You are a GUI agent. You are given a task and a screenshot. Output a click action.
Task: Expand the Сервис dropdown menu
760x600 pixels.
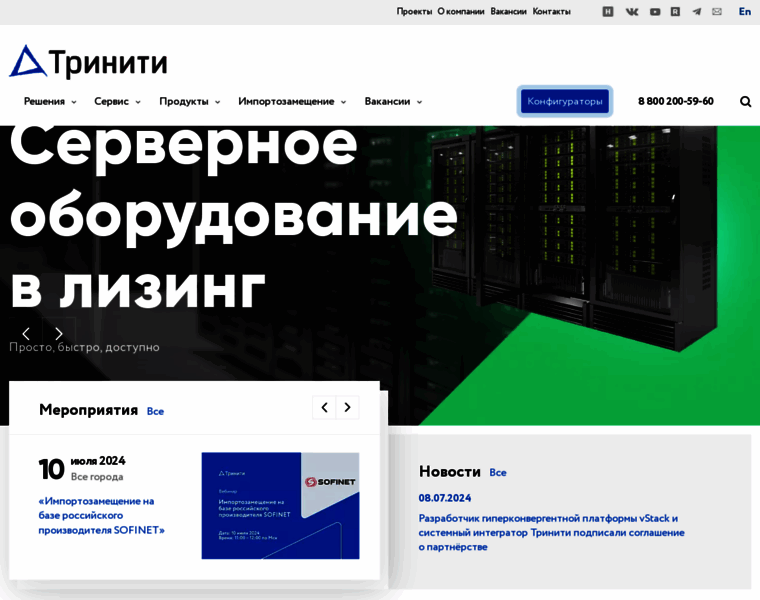pyautogui.click(x=117, y=101)
